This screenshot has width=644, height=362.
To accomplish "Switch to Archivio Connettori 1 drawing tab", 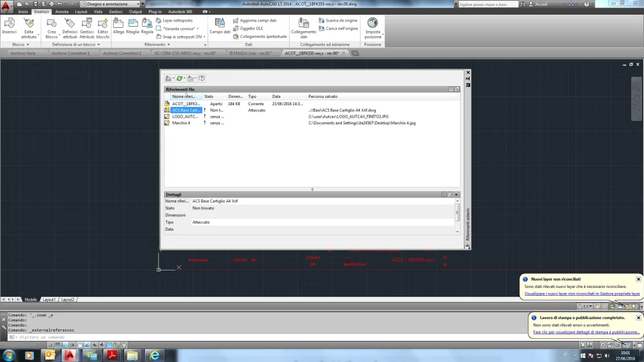I will click(x=71, y=53).
